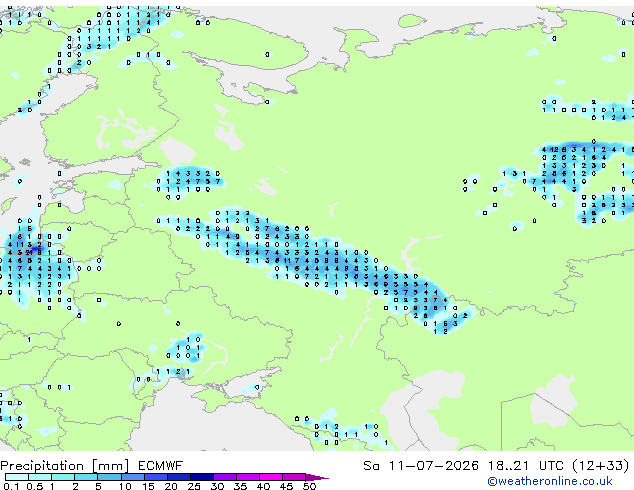Click the above-50 mm legend arrow tip
The image size is (634, 490).
[317, 477]
